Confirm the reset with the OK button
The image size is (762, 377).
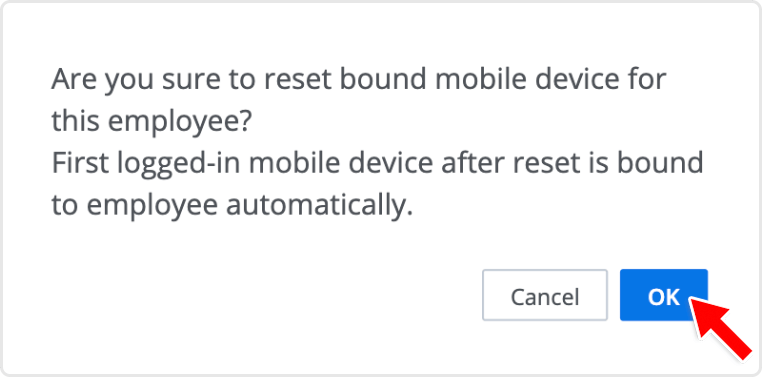pyautogui.click(x=663, y=295)
